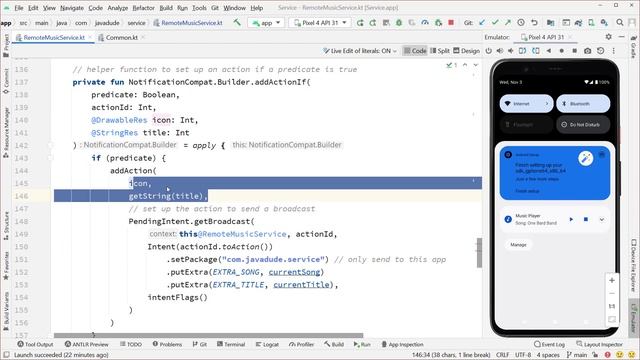Click the main Git branch widget
The image size is (640, 360).
(577, 355)
